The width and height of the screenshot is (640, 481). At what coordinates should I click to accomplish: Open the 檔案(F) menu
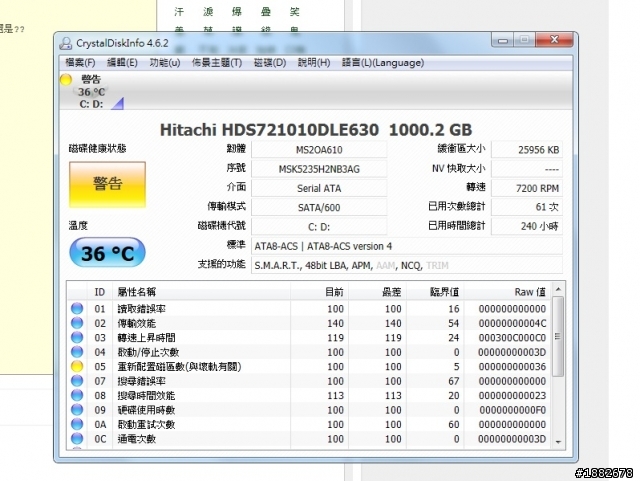click(80, 63)
